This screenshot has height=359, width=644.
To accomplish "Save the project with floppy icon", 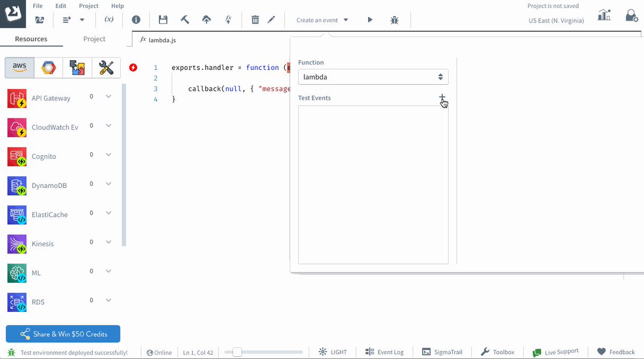I will tap(163, 20).
